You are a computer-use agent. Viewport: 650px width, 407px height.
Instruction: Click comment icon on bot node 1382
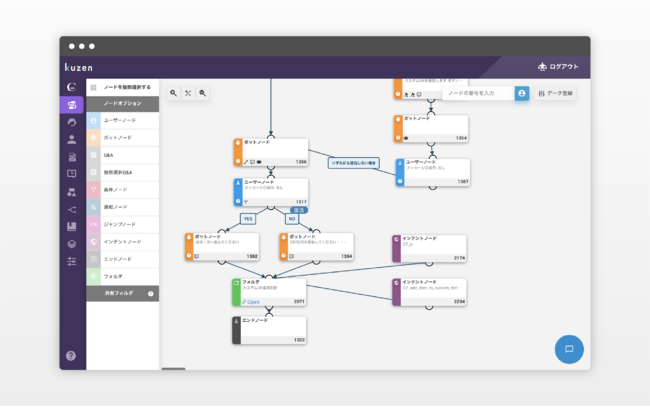click(197, 257)
